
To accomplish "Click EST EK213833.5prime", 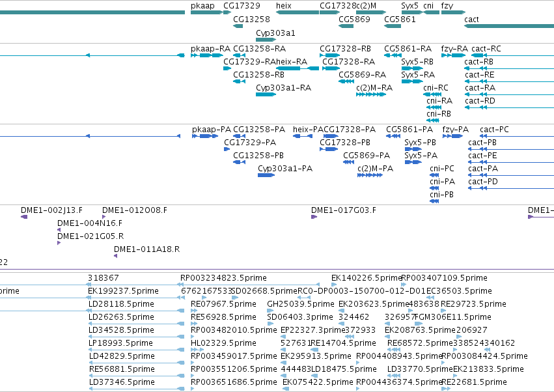I will (488, 369).
